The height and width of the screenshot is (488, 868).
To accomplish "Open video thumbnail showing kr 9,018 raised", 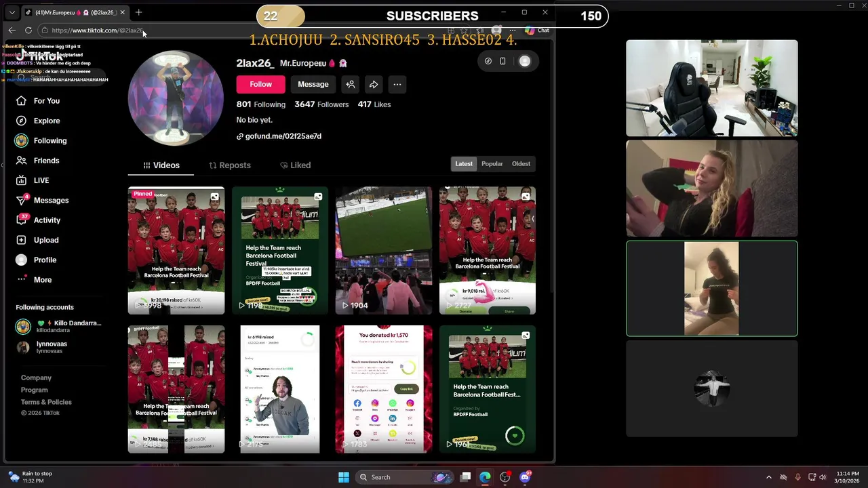I will click(488, 251).
